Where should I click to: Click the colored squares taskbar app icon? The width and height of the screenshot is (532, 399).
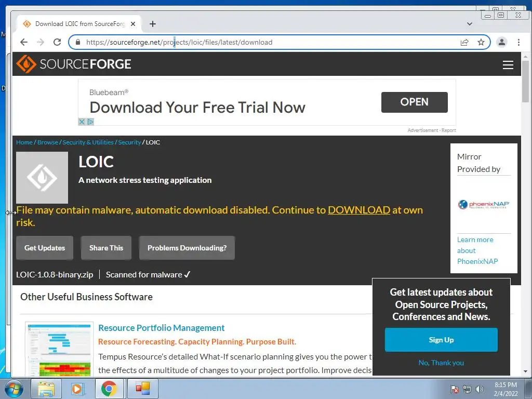143,389
